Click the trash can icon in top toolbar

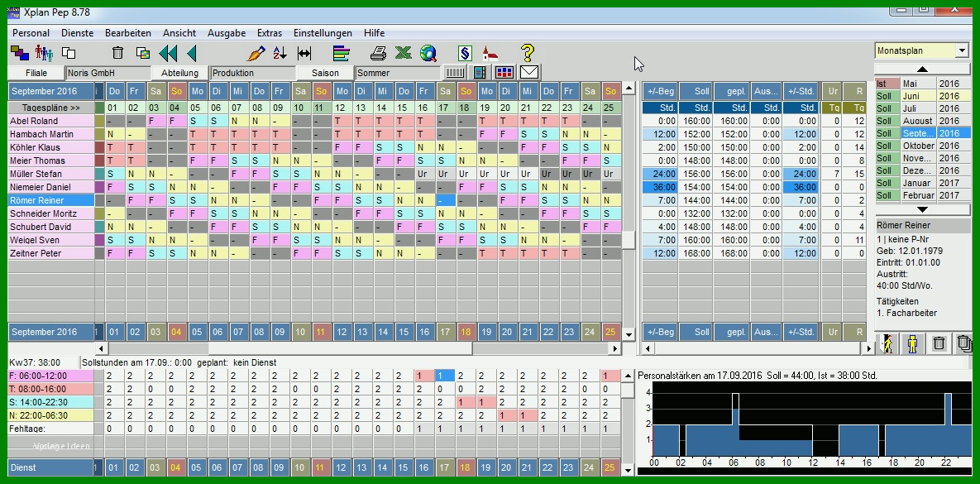(117, 53)
